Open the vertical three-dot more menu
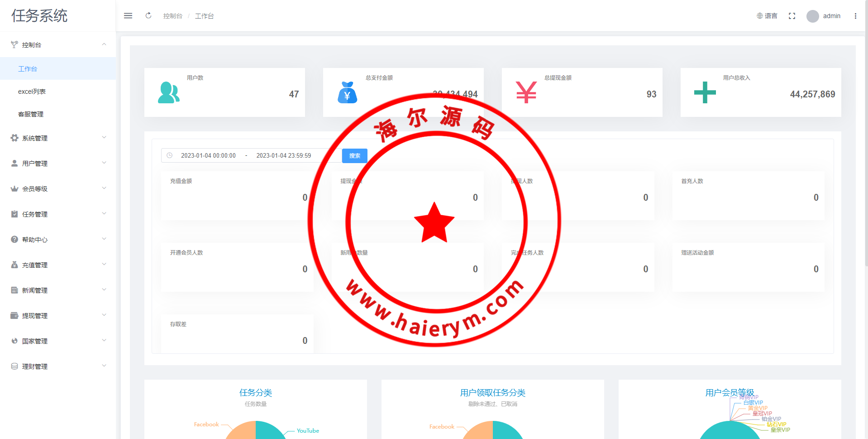 coord(855,16)
